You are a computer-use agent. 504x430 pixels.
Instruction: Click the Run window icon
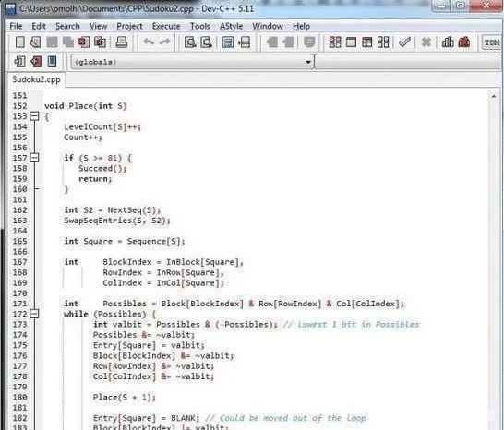(x=351, y=42)
